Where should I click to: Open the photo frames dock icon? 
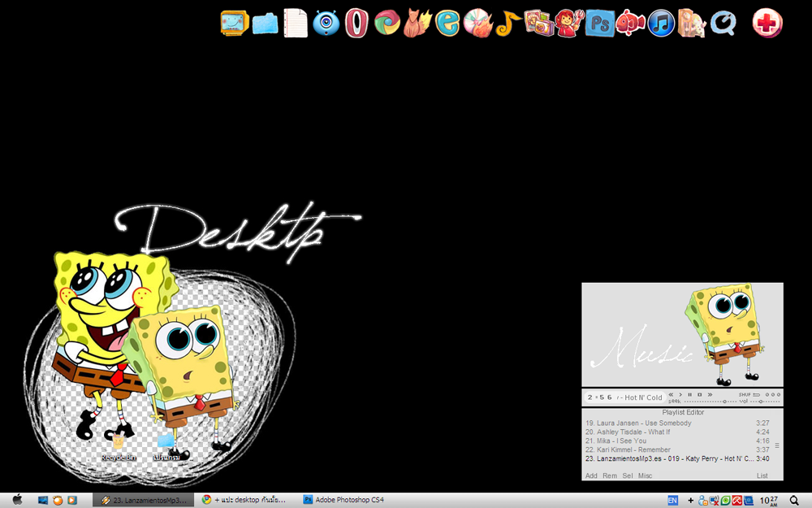click(x=538, y=23)
